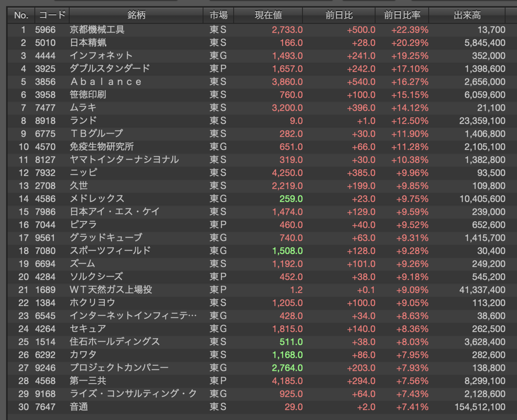
Task: Select グラッドキューブ stock name
Action: (x=106, y=237)
